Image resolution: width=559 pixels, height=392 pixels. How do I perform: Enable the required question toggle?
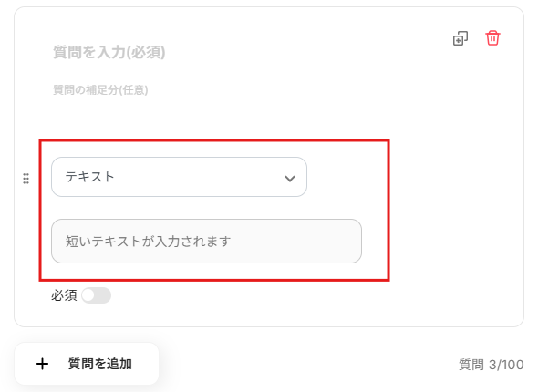tap(96, 295)
